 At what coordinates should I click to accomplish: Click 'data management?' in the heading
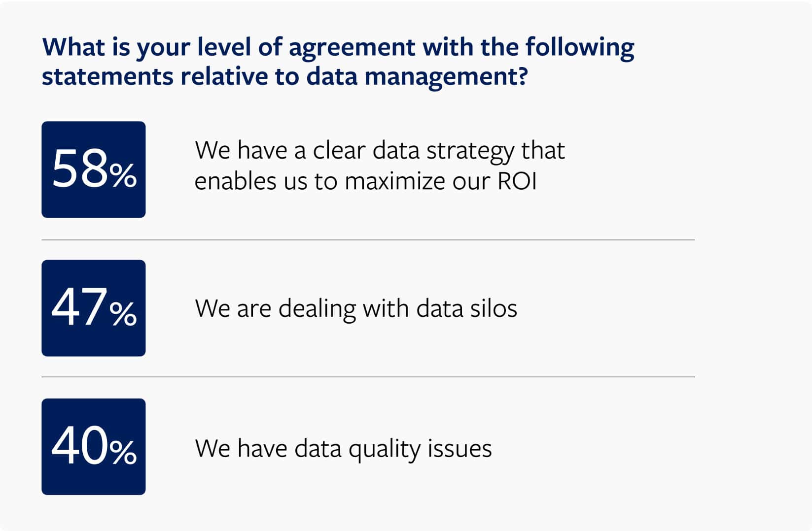417,77
